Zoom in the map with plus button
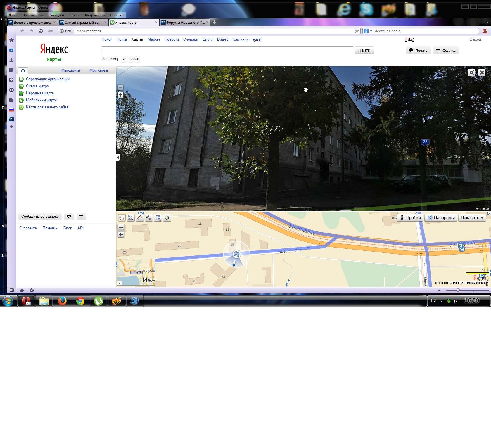The height and width of the screenshot is (448, 491). [x=121, y=235]
